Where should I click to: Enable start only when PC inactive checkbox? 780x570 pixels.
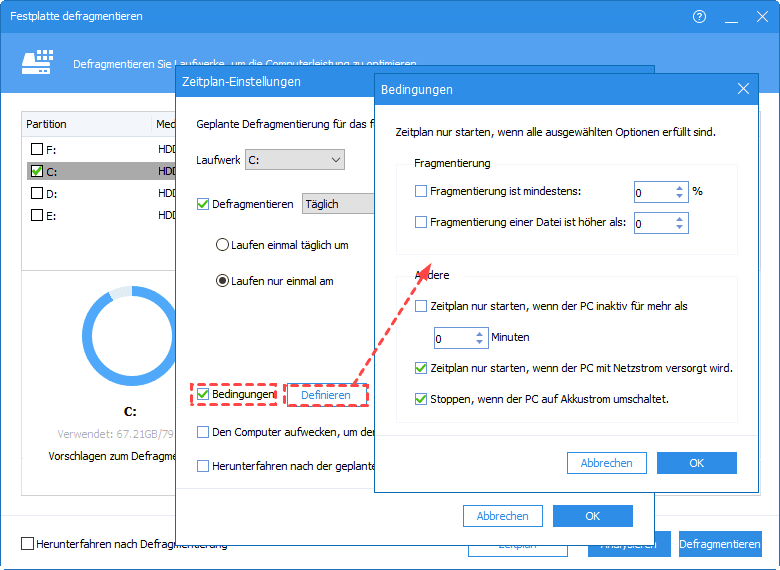tap(421, 306)
